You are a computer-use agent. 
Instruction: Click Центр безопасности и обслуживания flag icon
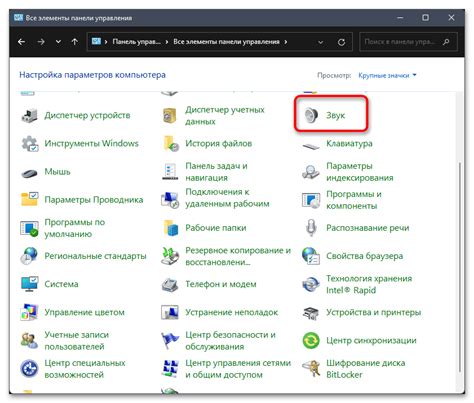(x=170, y=340)
